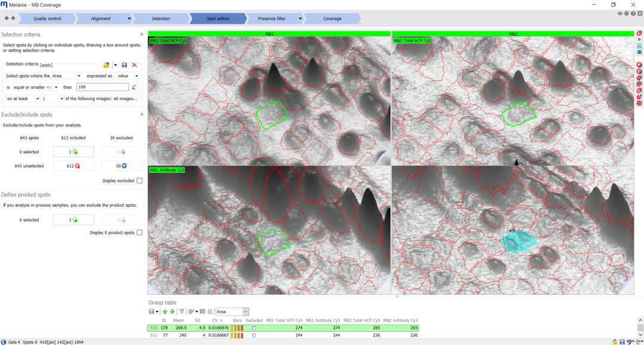Open settings gear icon at top right
The width and height of the screenshot is (644, 345).
(626, 13)
